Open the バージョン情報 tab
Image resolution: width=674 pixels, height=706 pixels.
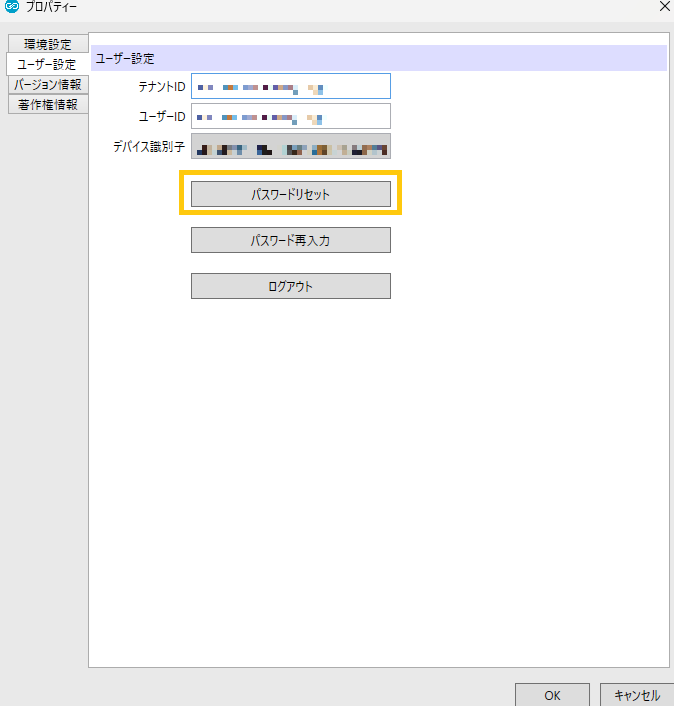click(x=48, y=85)
